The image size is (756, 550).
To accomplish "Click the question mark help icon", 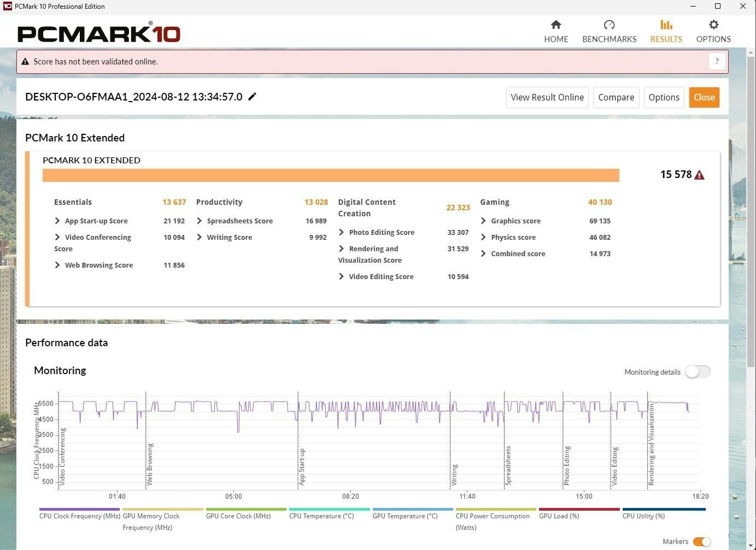I will [717, 62].
